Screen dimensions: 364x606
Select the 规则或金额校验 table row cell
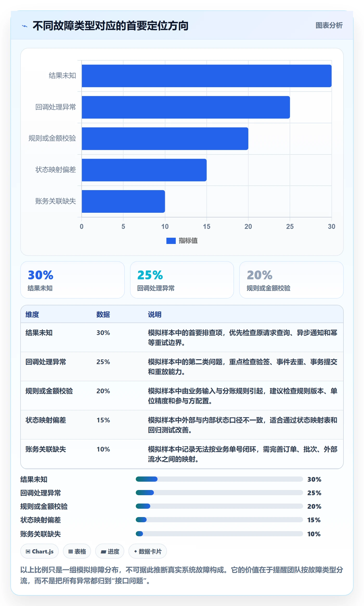click(x=49, y=391)
